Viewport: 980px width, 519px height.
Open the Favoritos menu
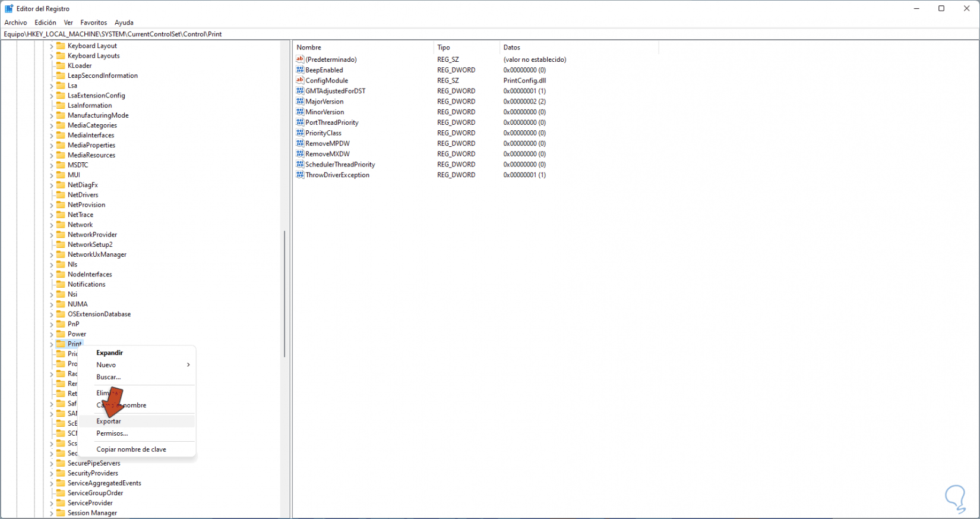click(94, 23)
